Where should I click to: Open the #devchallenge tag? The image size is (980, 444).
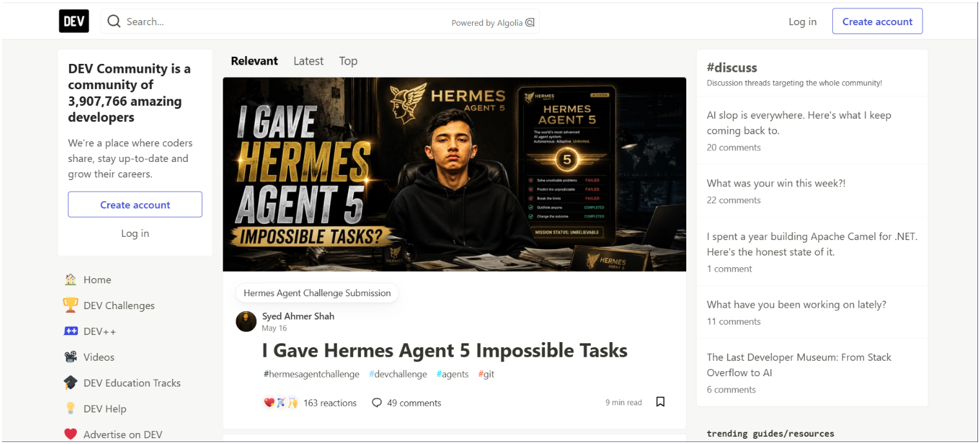(x=398, y=374)
